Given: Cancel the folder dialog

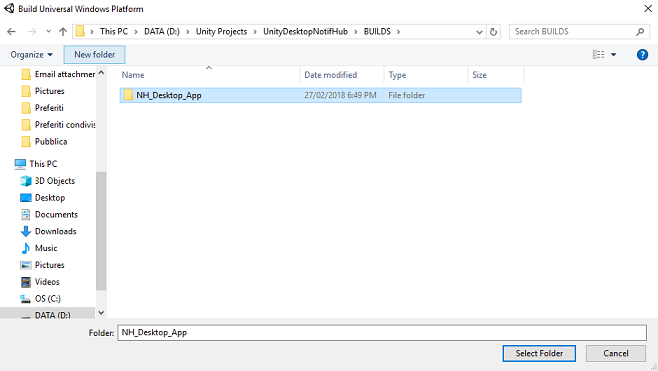Looking at the screenshot, I should click(616, 353).
